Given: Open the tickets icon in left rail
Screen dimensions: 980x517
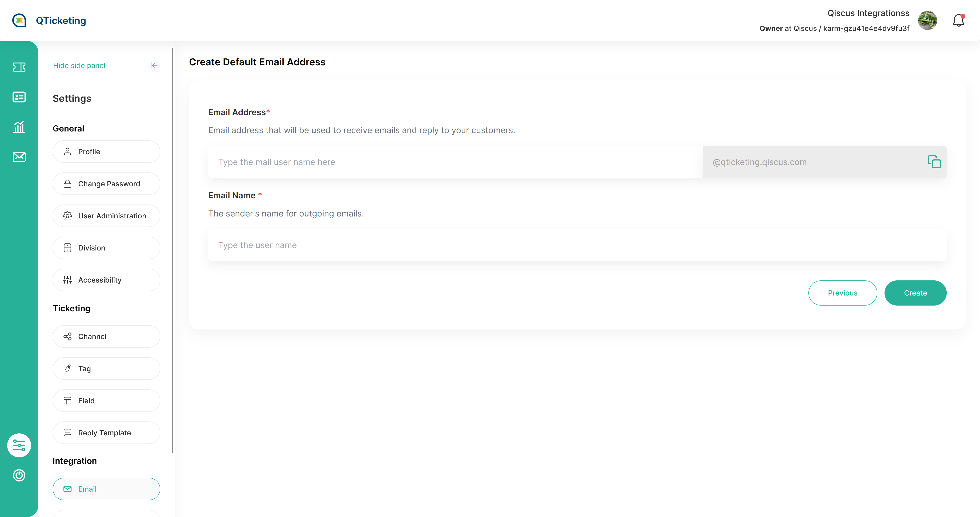Looking at the screenshot, I should pyautogui.click(x=19, y=67).
